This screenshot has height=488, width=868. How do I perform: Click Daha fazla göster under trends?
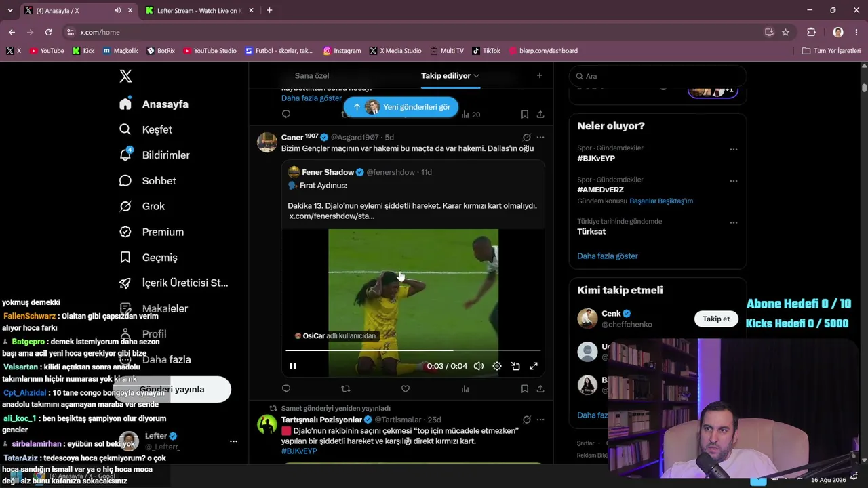(x=608, y=256)
